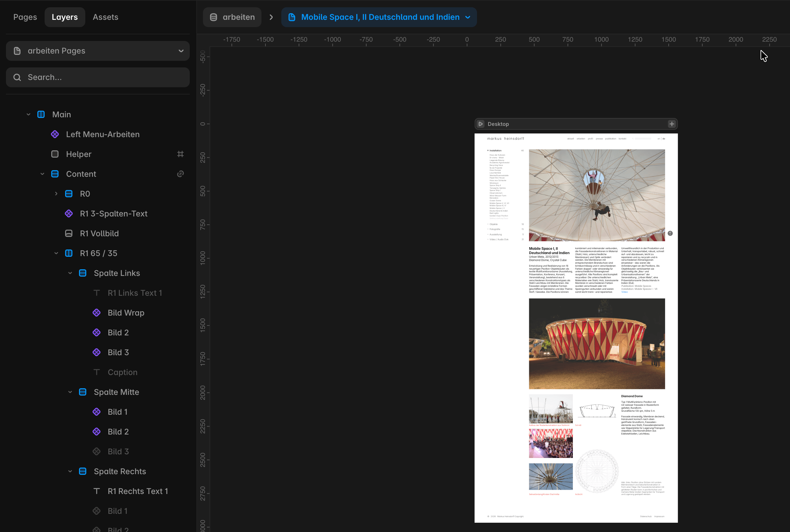This screenshot has width=790, height=532.
Task: Select the dome section sketch image
Action: tap(597, 410)
